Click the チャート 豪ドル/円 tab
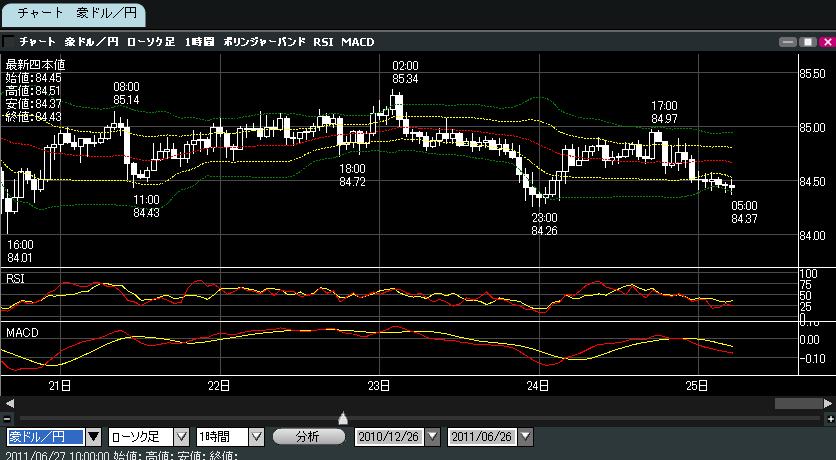The width and height of the screenshot is (836, 460). click(x=73, y=14)
